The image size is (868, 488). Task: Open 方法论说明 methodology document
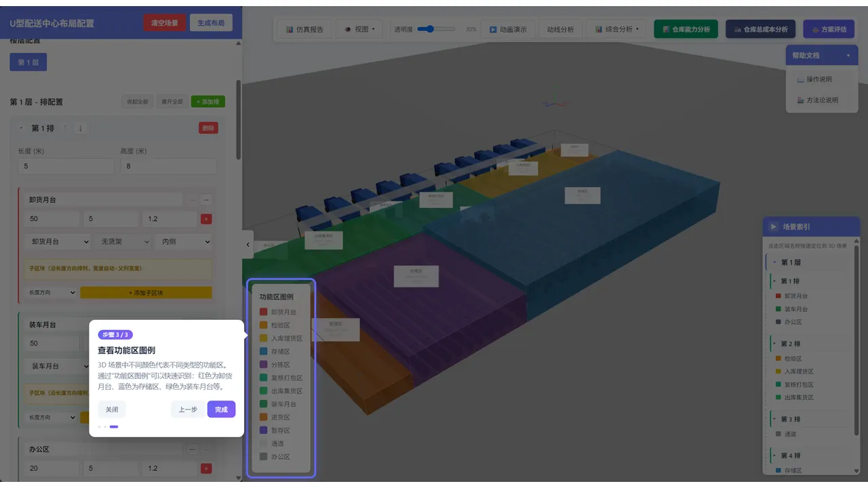click(817, 100)
